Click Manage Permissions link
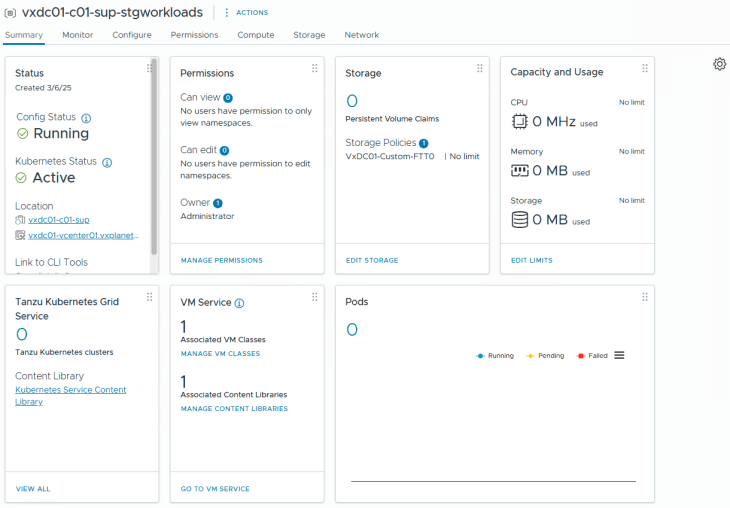The height and width of the screenshot is (508, 730). (221, 260)
